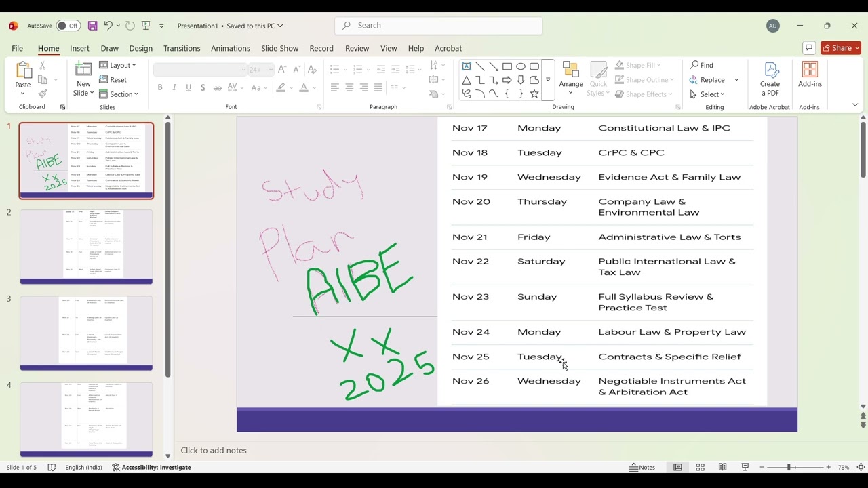Screen dimensions: 868x488
Task: Toggle Underline formatting
Action: (x=189, y=87)
